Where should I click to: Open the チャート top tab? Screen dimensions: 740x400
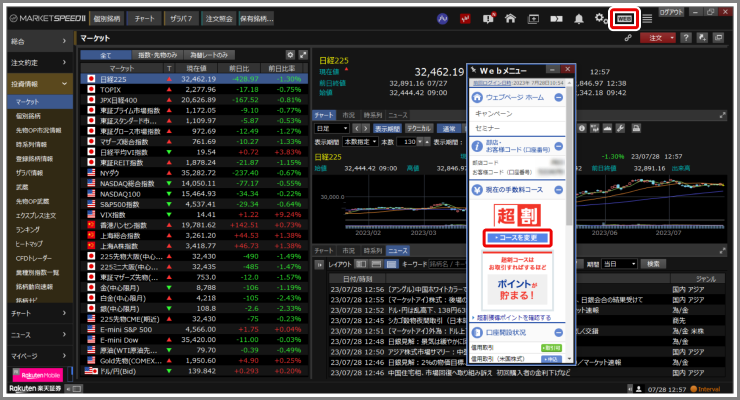[x=144, y=19]
